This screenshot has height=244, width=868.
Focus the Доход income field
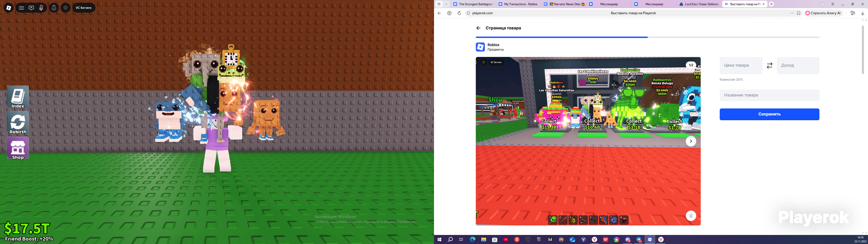(798, 66)
